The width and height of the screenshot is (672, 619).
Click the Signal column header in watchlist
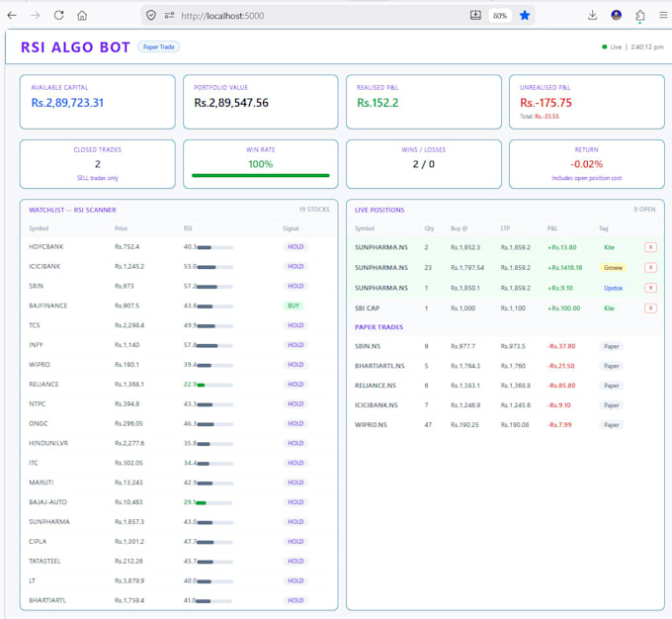click(291, 228)
